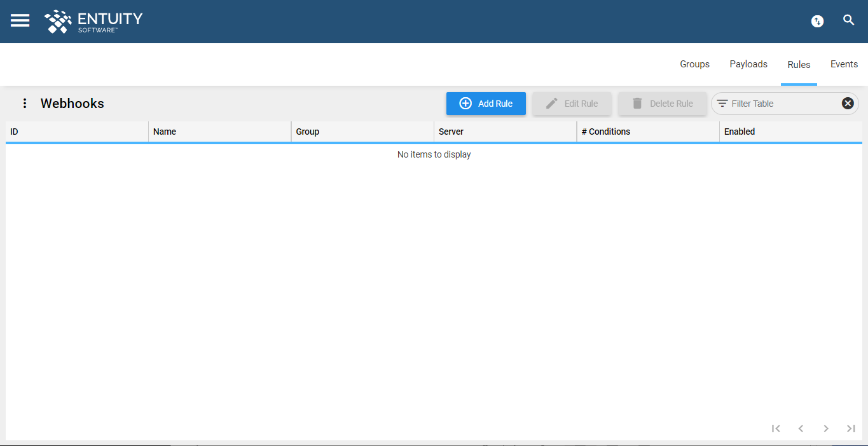Click the Add Rule button
868x446 pixels.
coord(486,103)
